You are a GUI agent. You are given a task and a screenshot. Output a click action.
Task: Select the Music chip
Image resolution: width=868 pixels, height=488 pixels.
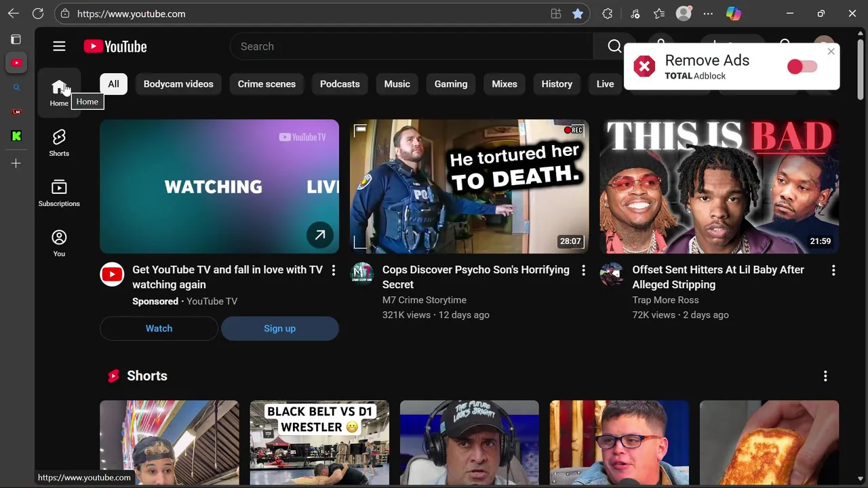pyautogui.click(x=397, y=84)
